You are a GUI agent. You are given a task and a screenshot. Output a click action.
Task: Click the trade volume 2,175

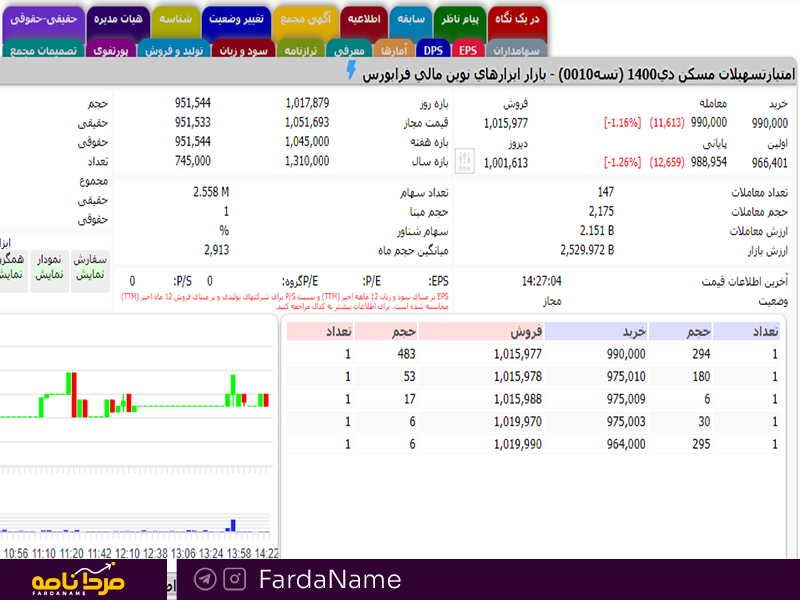[601, 211]
